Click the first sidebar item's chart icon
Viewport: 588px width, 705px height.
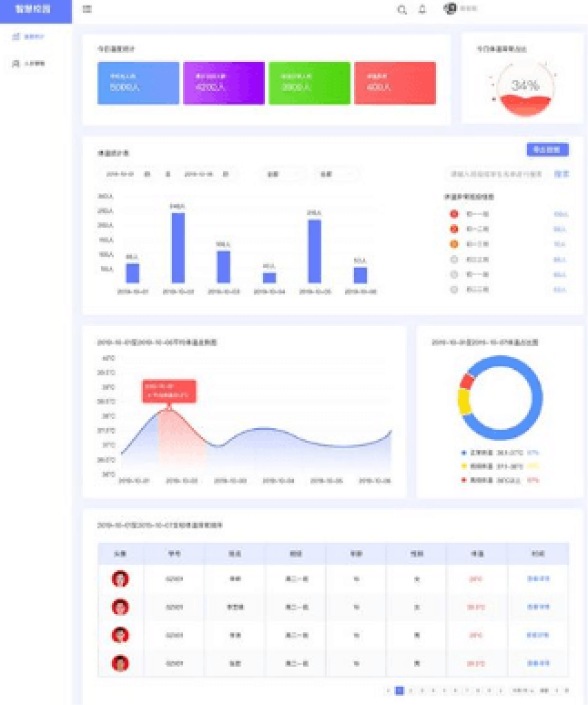click(x=15, y=37)
